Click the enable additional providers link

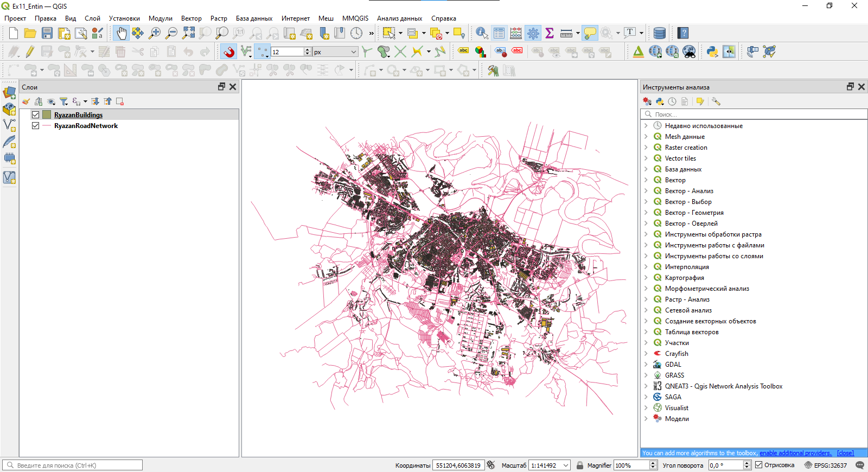(795, 453)
